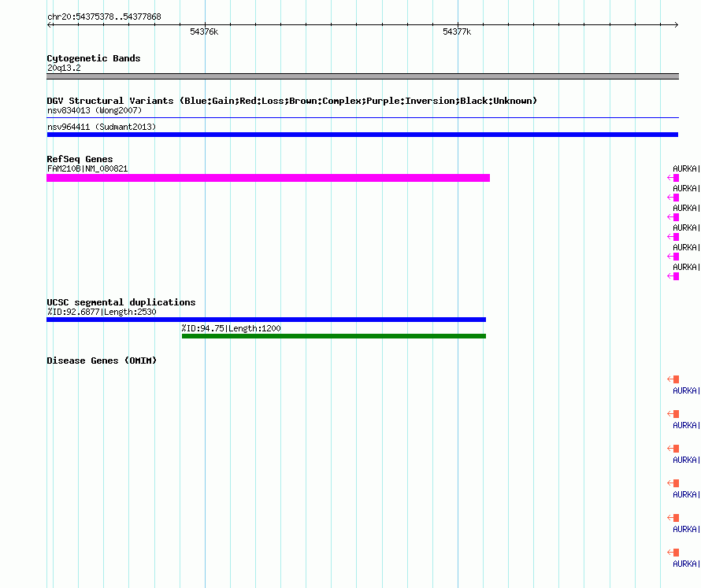The height and width of the screenshot is (588, 701).
Task: Click the 54376k ruler position label
Action: click(x=204, y=31)
